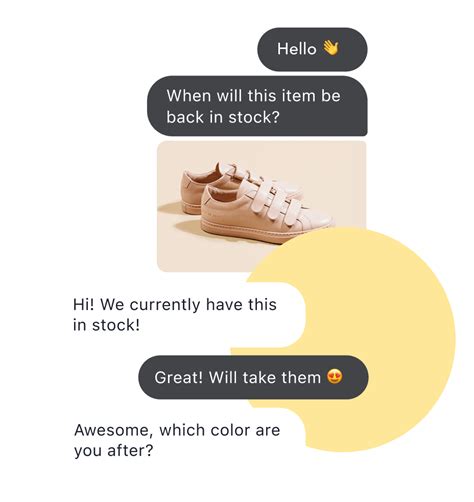Click the text 'back in stock?' in dark bubble
Image resolution: width=474 pixels, height=502 pixels.
[x=223, y=117]
